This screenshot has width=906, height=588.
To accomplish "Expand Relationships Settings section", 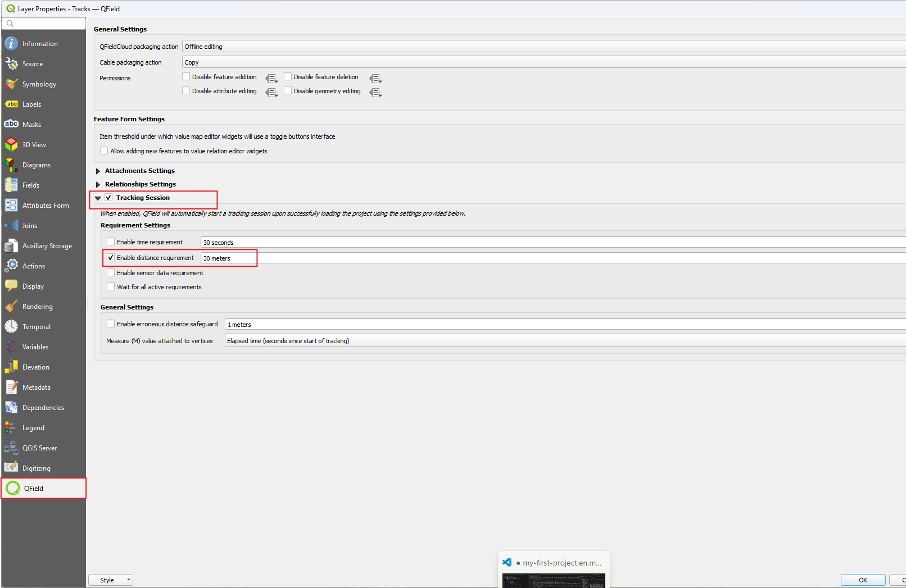I will click(98, 185).
